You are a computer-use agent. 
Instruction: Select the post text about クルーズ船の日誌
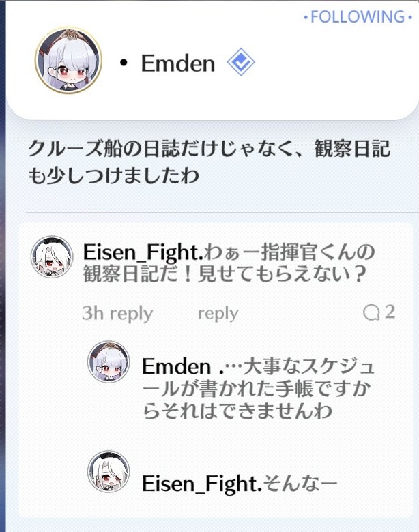pyautogui.click(x=209, y=162)
